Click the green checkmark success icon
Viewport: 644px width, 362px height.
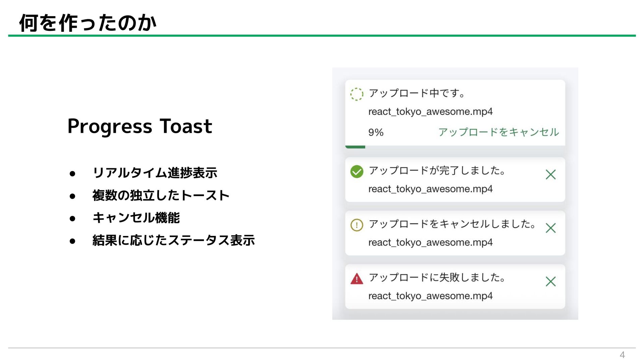point(357,172)
